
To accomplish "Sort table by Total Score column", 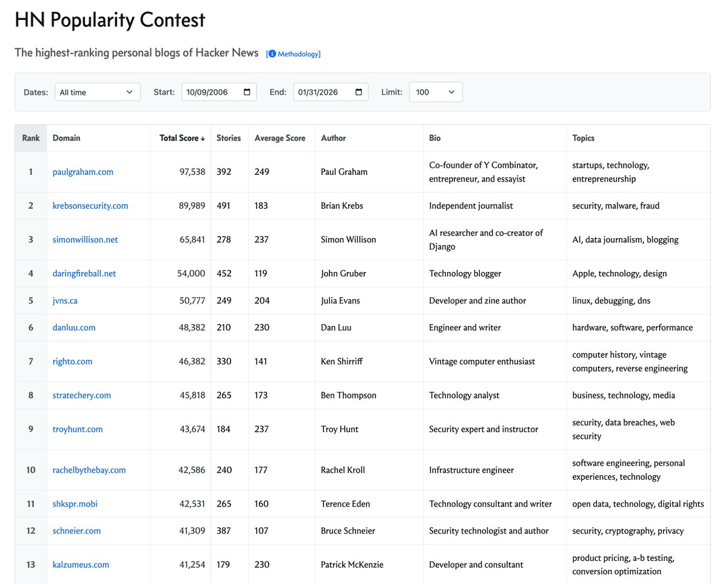I will click(x=182, y=138).
